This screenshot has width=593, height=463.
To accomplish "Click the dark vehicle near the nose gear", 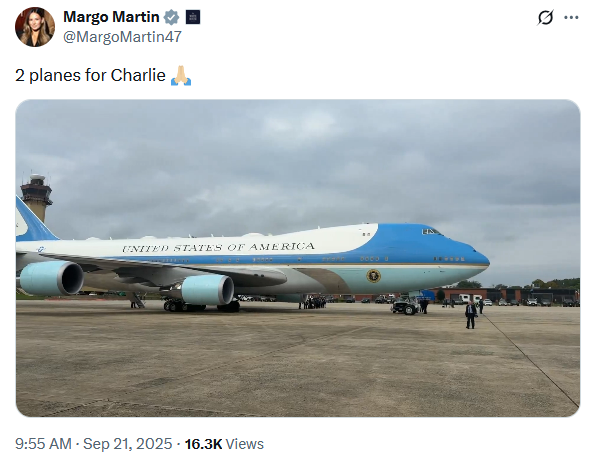I will (405, 306).
